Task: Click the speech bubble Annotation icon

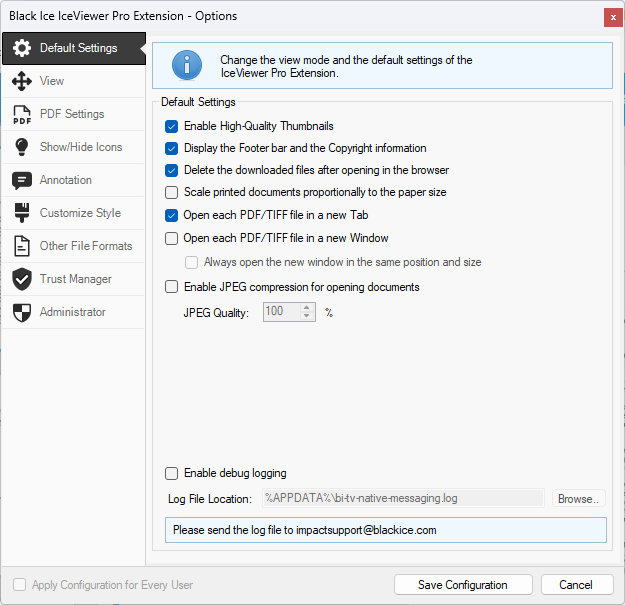Action: coord(22,181)
